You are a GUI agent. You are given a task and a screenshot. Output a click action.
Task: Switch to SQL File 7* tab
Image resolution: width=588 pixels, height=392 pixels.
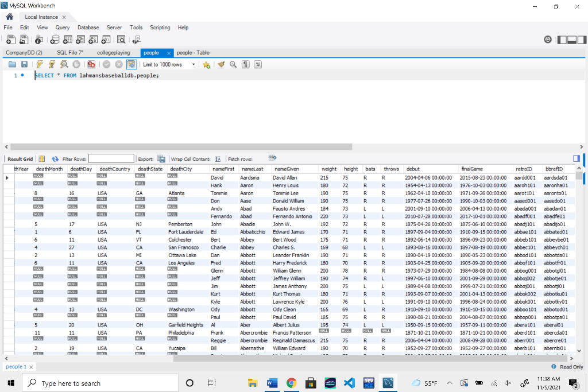(x=70, y=53)
